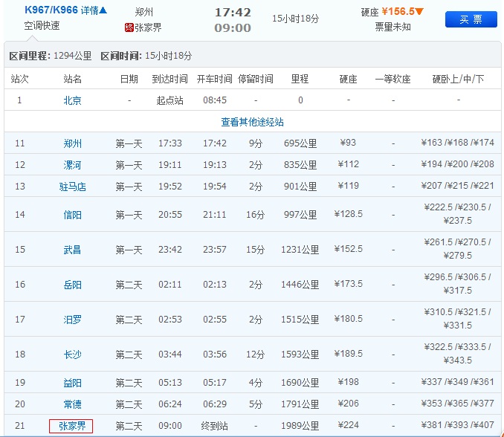This screenshot has width=504, height=437.
Task: Click the 信阳 station link
Action: [73, 215]
